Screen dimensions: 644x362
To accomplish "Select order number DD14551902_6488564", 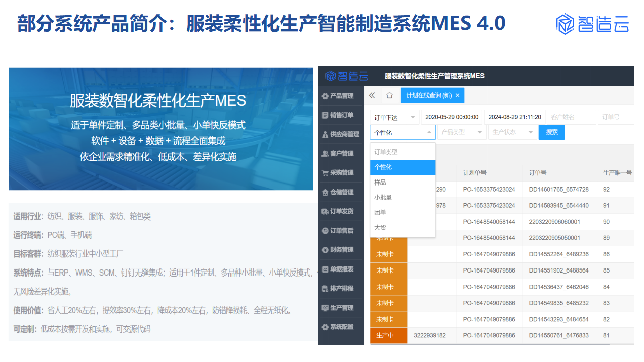I will (x=558, y=270).
